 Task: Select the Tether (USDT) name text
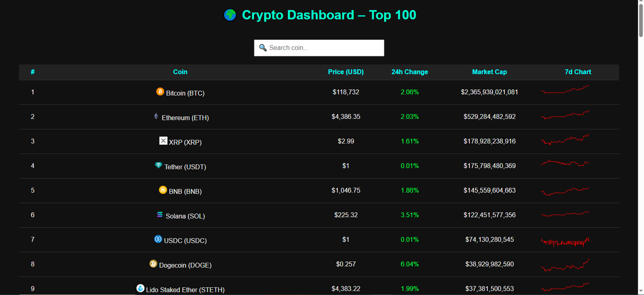(x=185, y=167)
